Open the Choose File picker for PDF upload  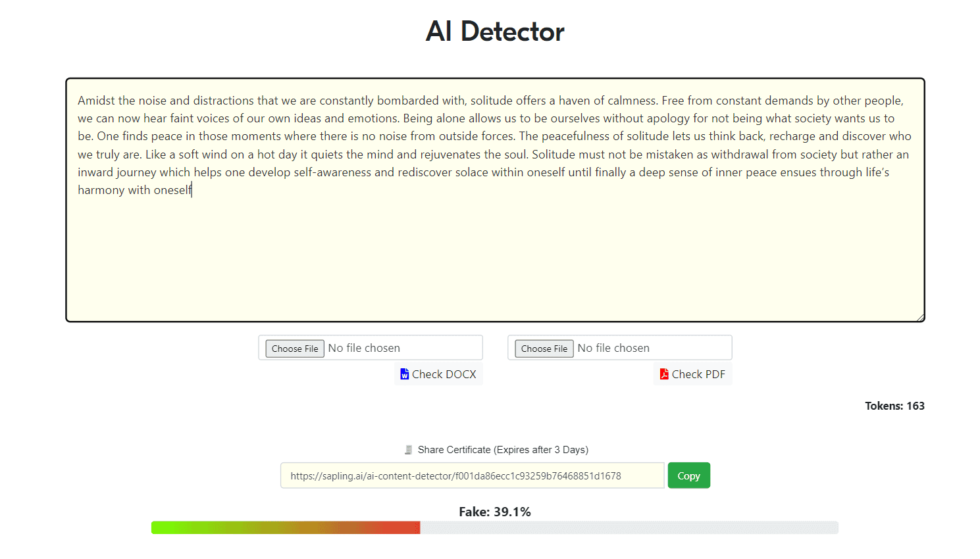(544, 349)
